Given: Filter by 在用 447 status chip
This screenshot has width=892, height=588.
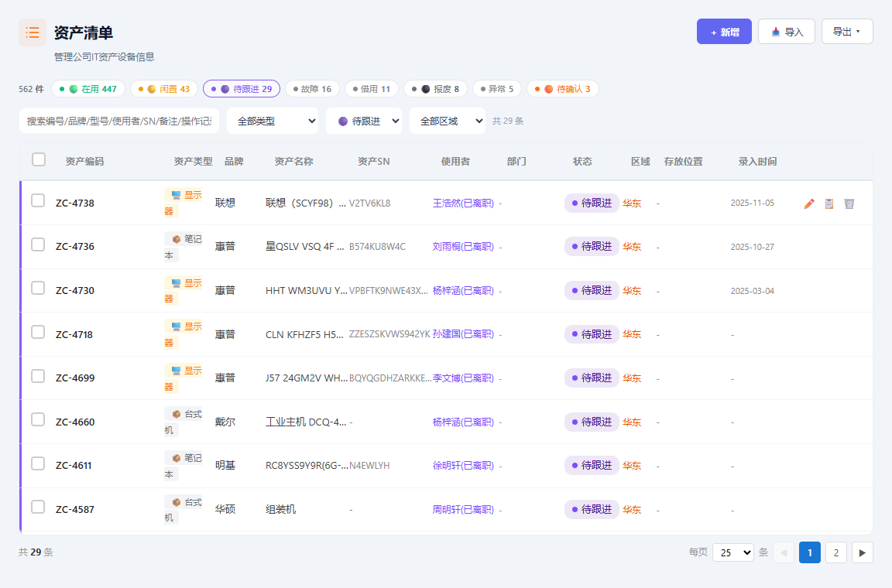Looking at the screenshot, I should click(x=88, y=89).
